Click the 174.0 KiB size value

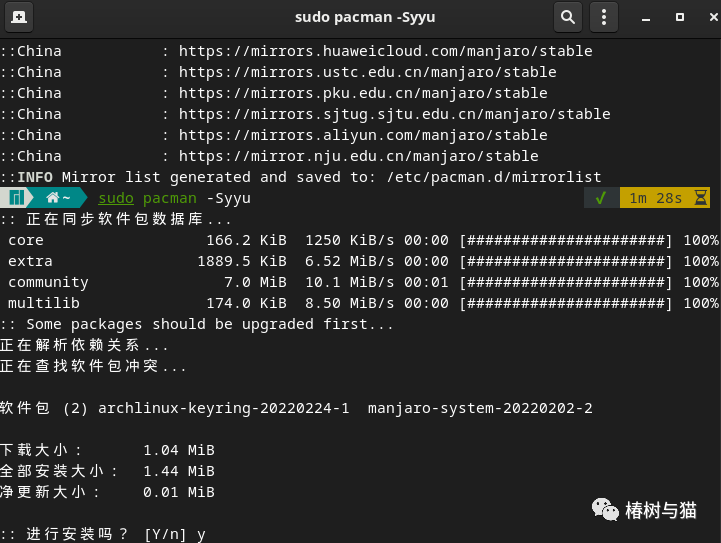click(x=246, y=303)
